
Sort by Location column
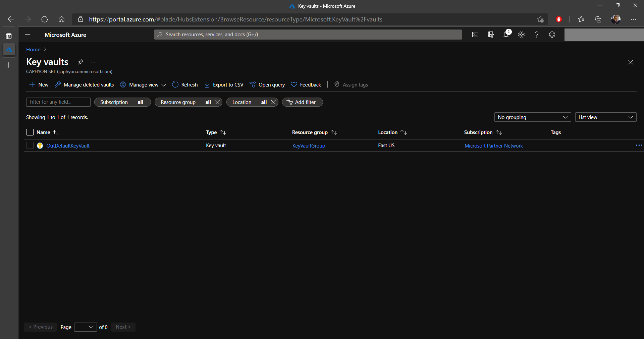pos(392,132)
